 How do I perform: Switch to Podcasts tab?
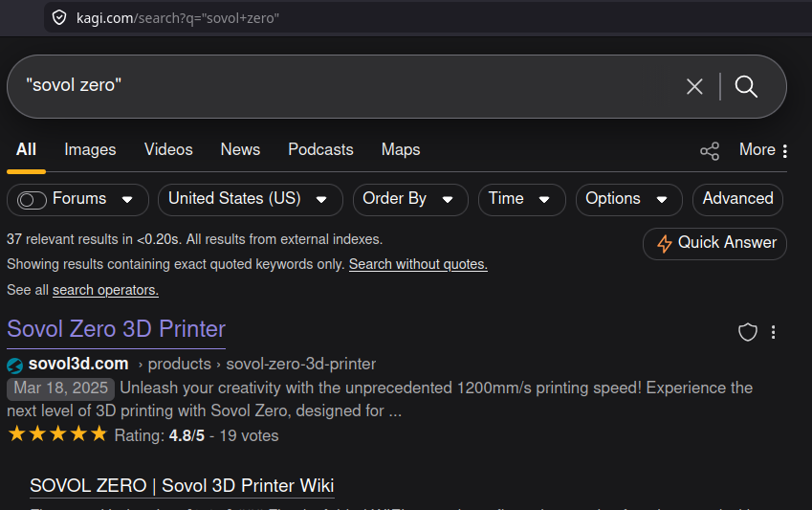pyautogui.click(x=320, y=150)
